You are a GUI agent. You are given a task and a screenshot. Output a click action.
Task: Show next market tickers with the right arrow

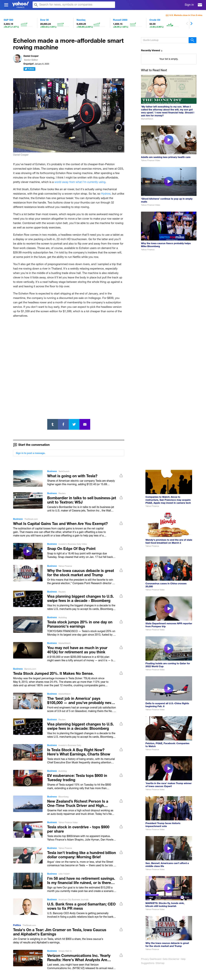click(191, 24)
